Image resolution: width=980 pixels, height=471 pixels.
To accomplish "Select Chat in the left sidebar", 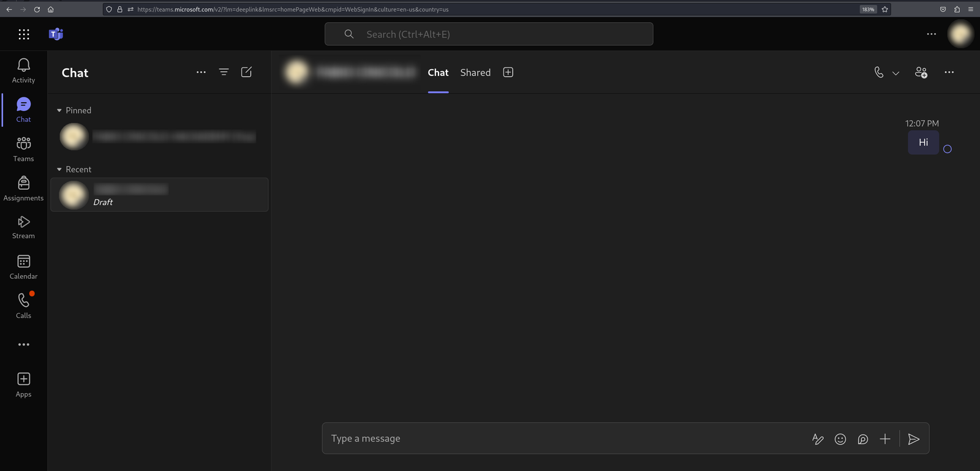I will [x=23, y=110].
